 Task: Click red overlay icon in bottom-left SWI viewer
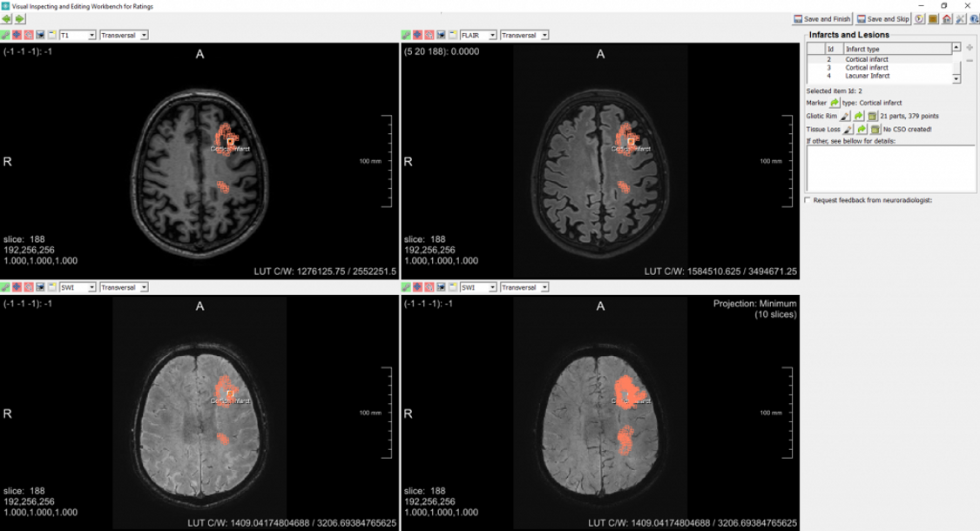pyautogui.click(x=29, y=287)
